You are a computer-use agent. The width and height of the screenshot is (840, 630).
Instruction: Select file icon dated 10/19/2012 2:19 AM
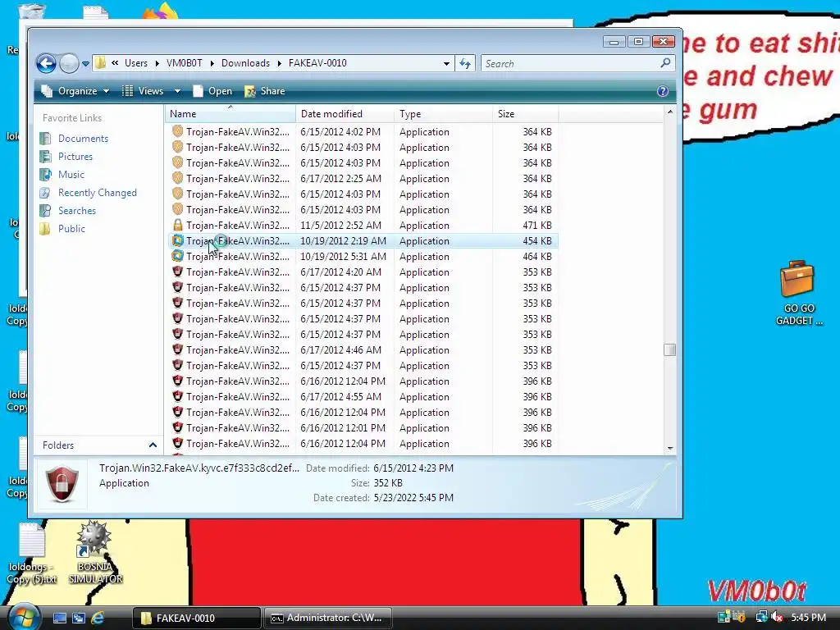click(x=177, y=240)
